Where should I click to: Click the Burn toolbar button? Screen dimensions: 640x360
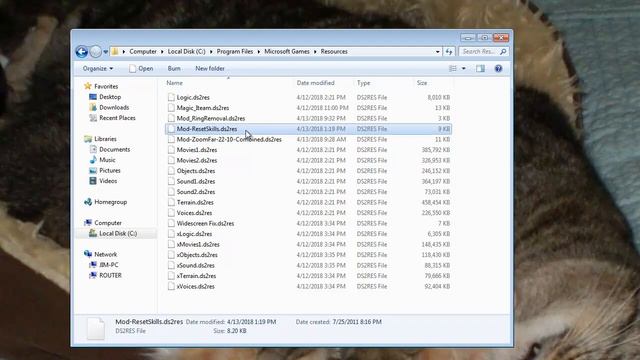174,69
